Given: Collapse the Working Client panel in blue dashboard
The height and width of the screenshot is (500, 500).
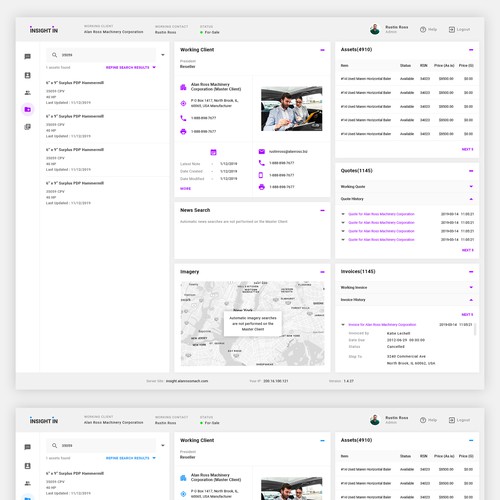Looking at the screenshot, I should click(322, 441).
